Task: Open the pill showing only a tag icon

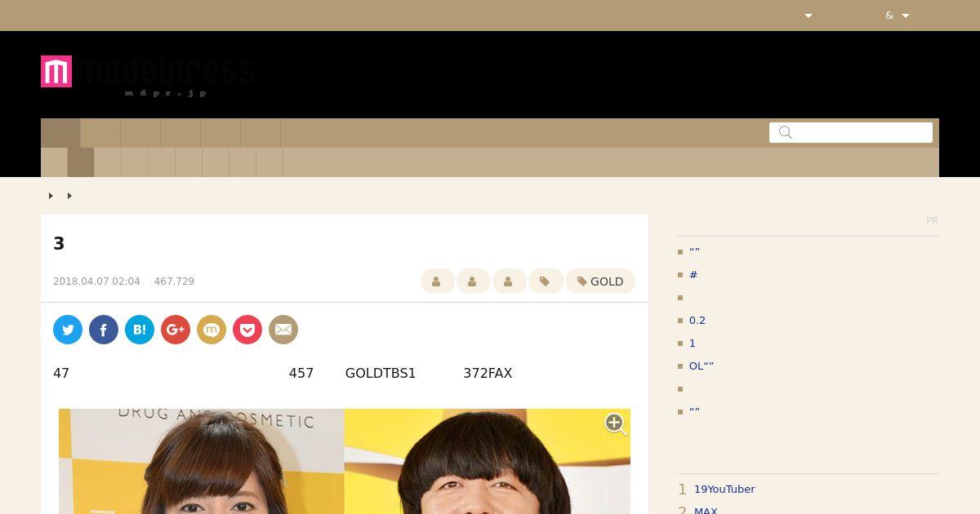Action: click(x=546, y=281)
